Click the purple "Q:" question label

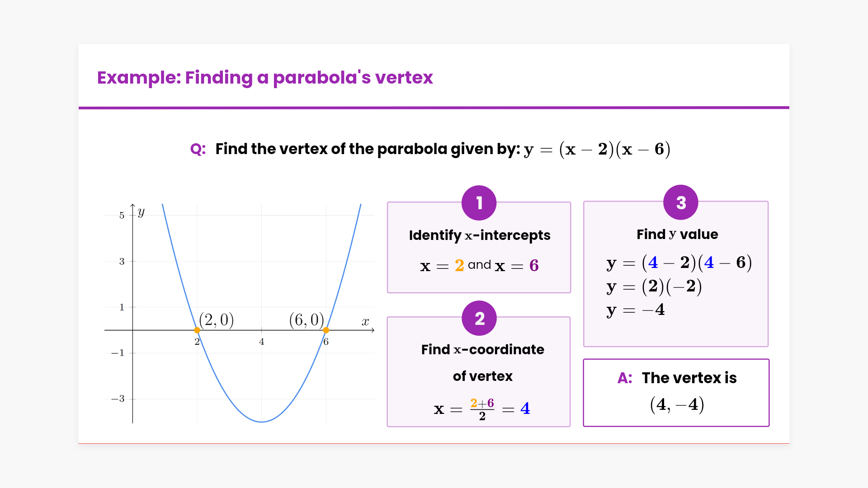198,149
